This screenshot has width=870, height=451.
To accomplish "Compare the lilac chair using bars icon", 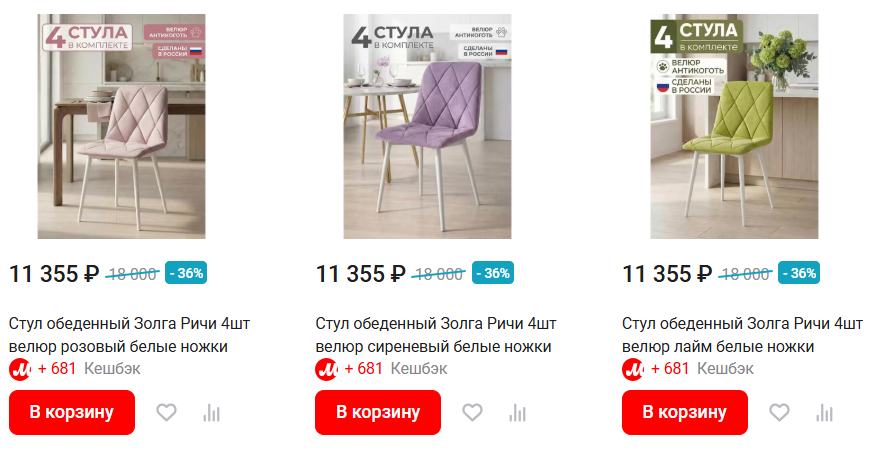I will [518, 413].
